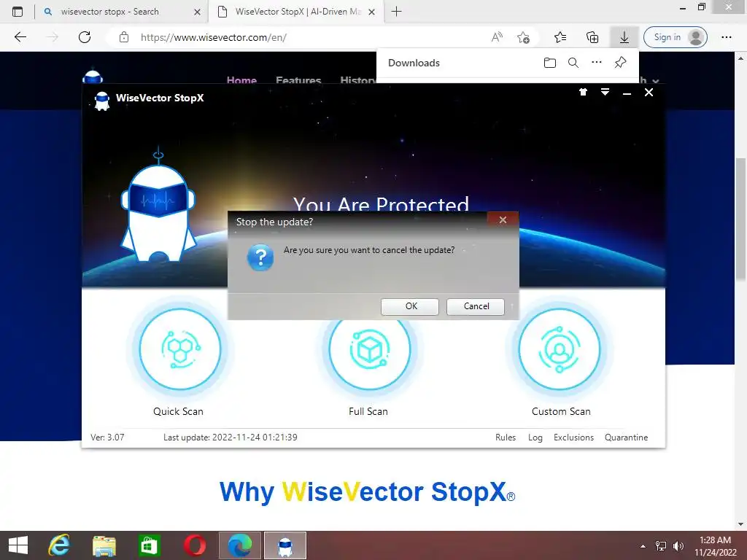The width and height of the screenshot is (747, 560).
Task: Open Features in website navigation
Action: coord(298,79)
